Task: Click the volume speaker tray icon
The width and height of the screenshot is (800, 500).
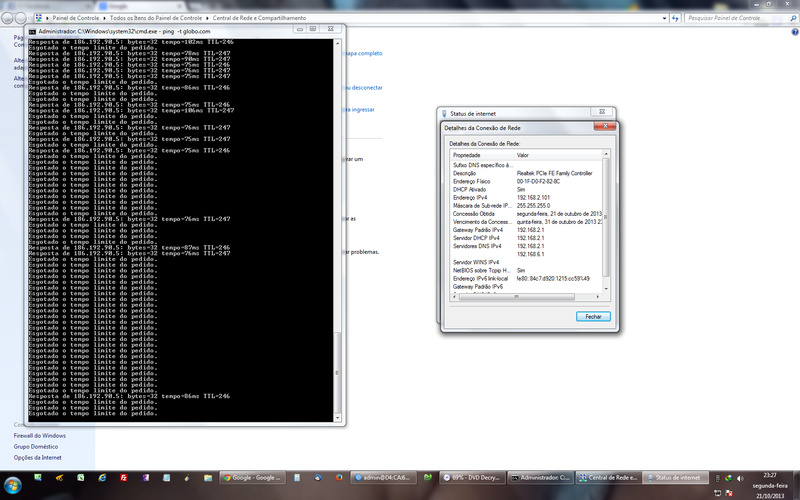Action: [x=740, y=478]
